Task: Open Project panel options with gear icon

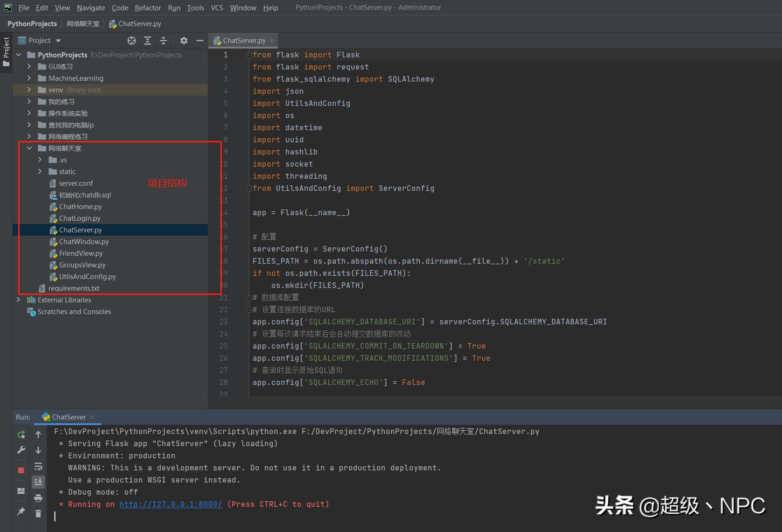Action: [183, 41]
